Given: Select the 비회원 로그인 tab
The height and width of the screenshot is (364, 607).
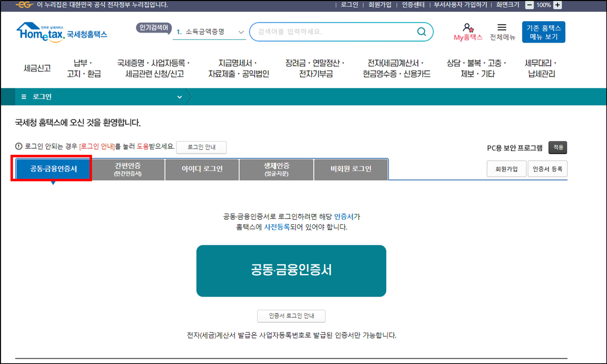Looking at the screenshot, I should (351, 169).
